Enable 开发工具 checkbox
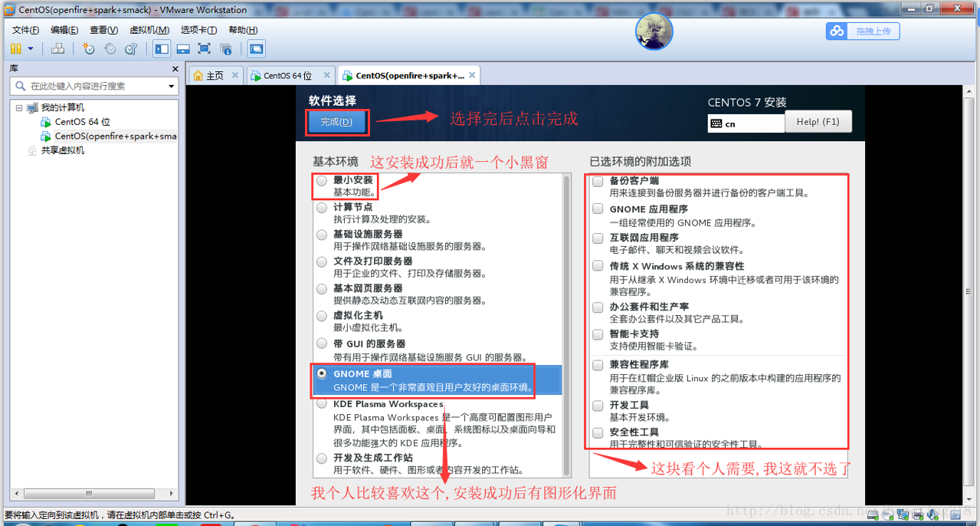The width and height of the screenshot is (980, 526). click(598, 405)
